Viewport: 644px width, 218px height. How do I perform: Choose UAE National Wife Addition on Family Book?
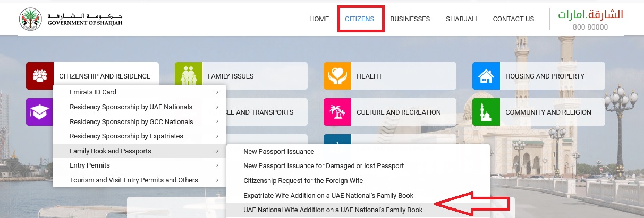[333, 210]
